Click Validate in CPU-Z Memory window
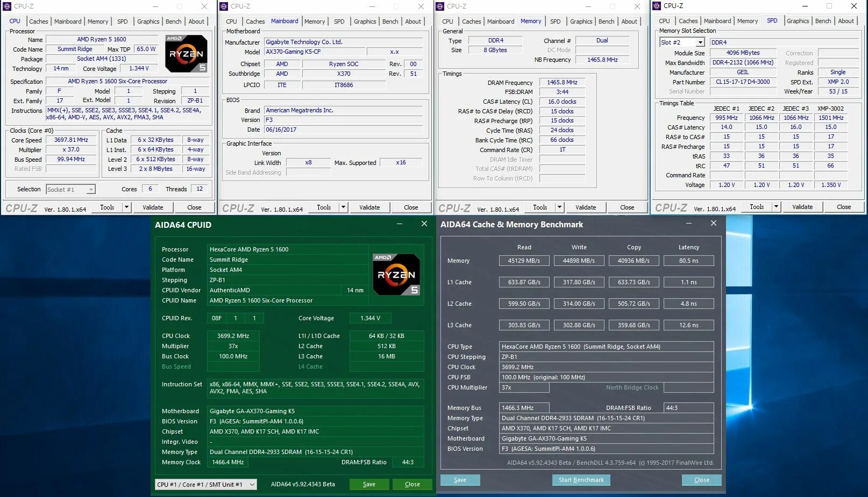The height and width of the screenshot is (497, 868). 586,207
